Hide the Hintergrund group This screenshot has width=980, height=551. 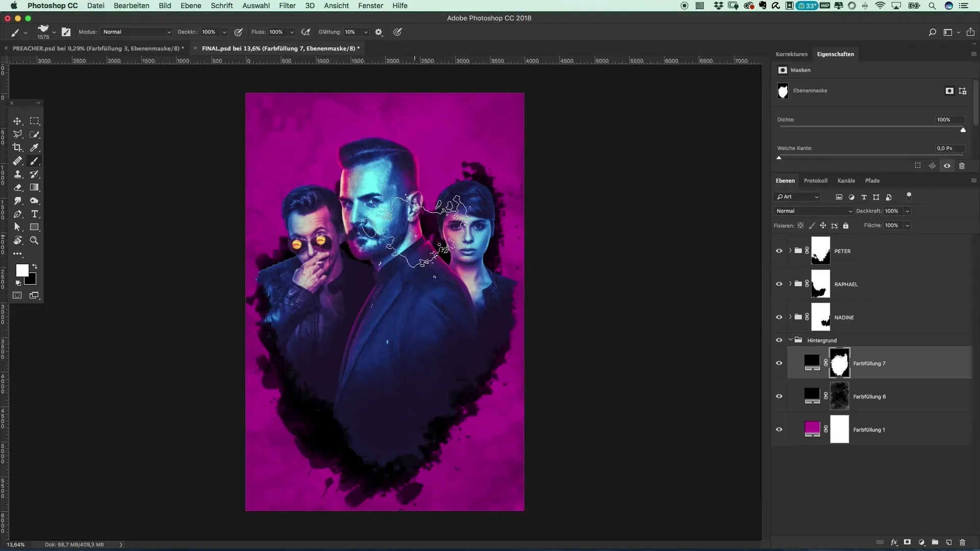tap(779, 340)
